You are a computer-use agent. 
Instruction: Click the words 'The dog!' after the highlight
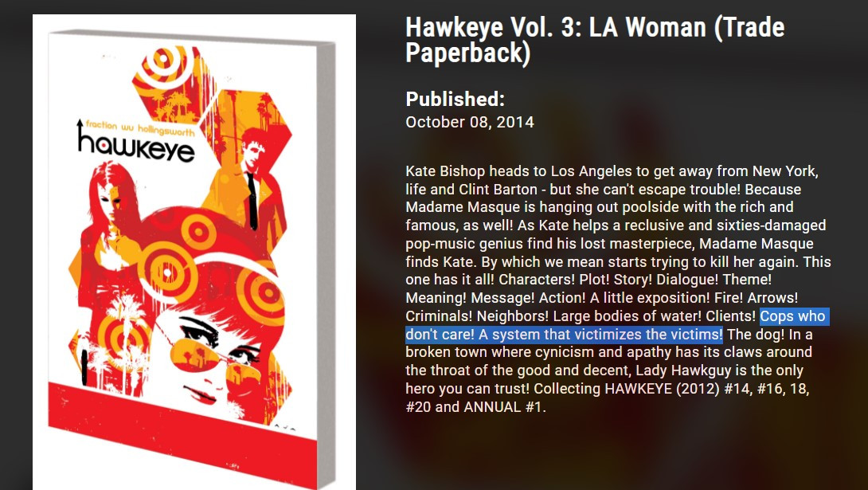(x=755, y=335)
